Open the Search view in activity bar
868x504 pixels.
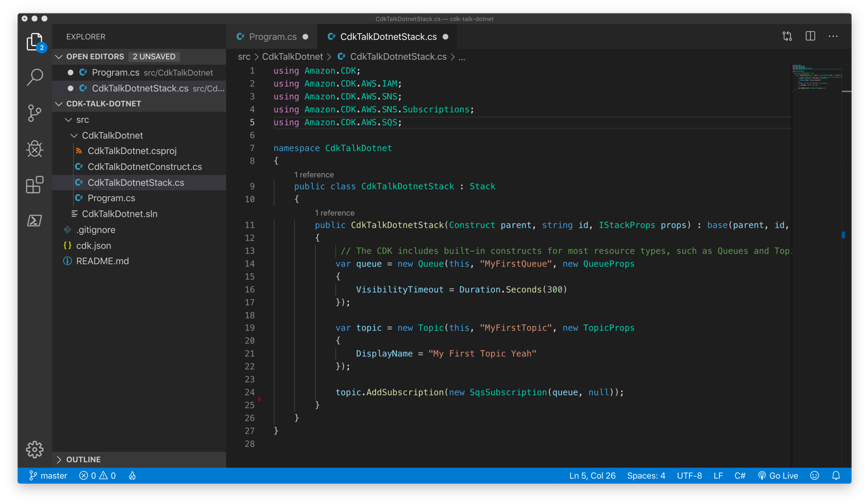coord(35,77)
